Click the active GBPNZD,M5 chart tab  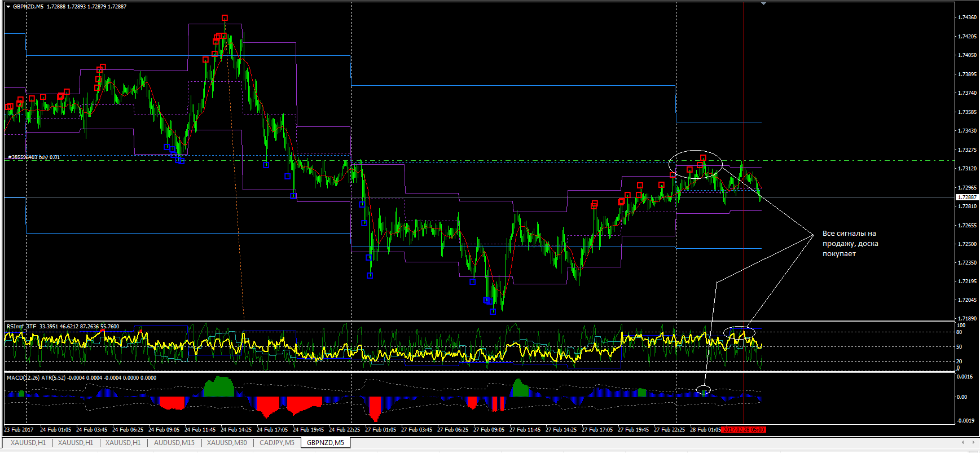point(326,443)
